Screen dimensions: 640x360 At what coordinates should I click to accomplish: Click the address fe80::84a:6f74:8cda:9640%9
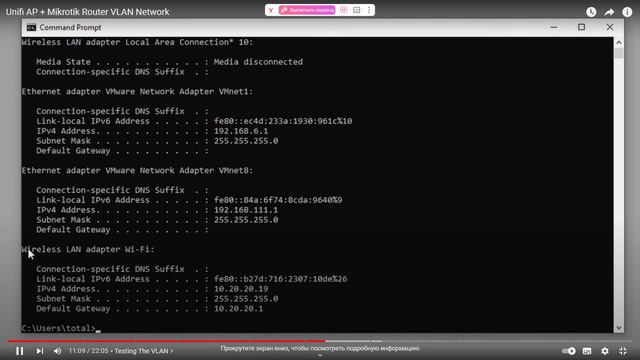pyautogui.click(x=278, y=200)
